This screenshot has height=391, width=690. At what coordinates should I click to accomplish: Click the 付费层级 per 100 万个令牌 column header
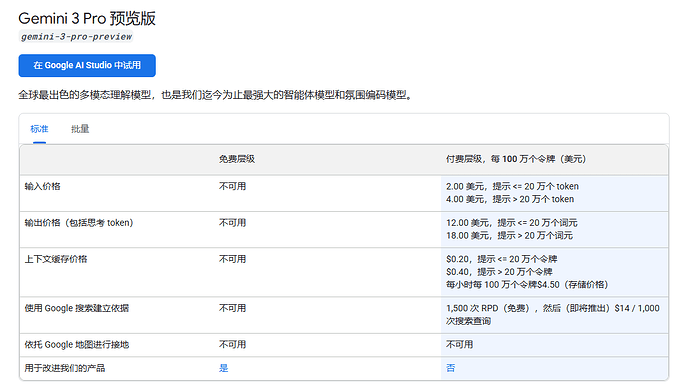(516, 159)
